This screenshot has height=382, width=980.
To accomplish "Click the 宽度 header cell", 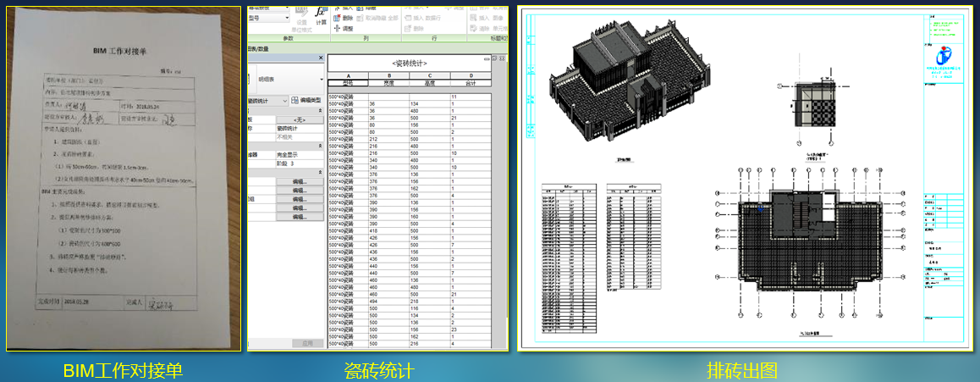I will point(388,83).
